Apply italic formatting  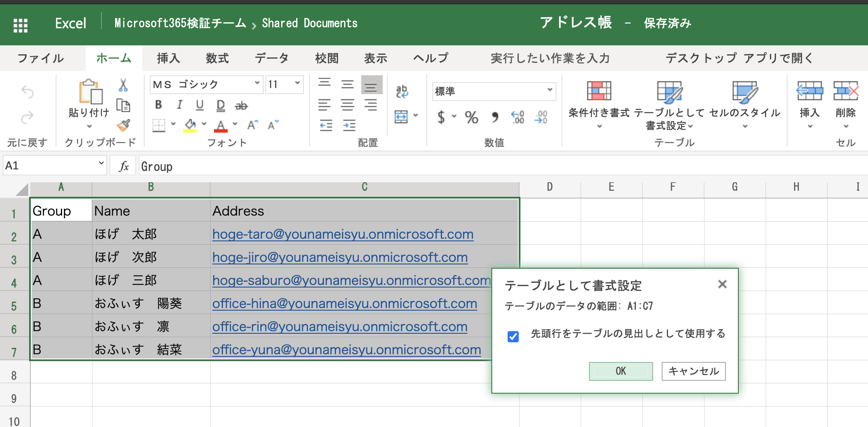pyautogui.click(x=179, y=104)
